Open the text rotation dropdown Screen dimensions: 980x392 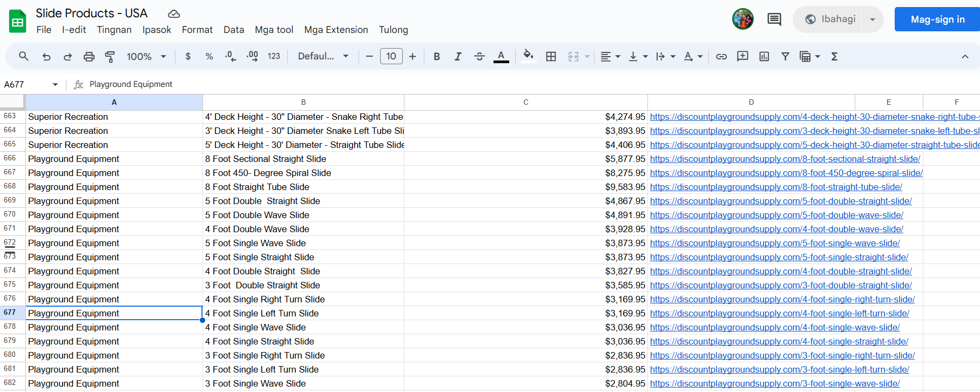point(693,56)
